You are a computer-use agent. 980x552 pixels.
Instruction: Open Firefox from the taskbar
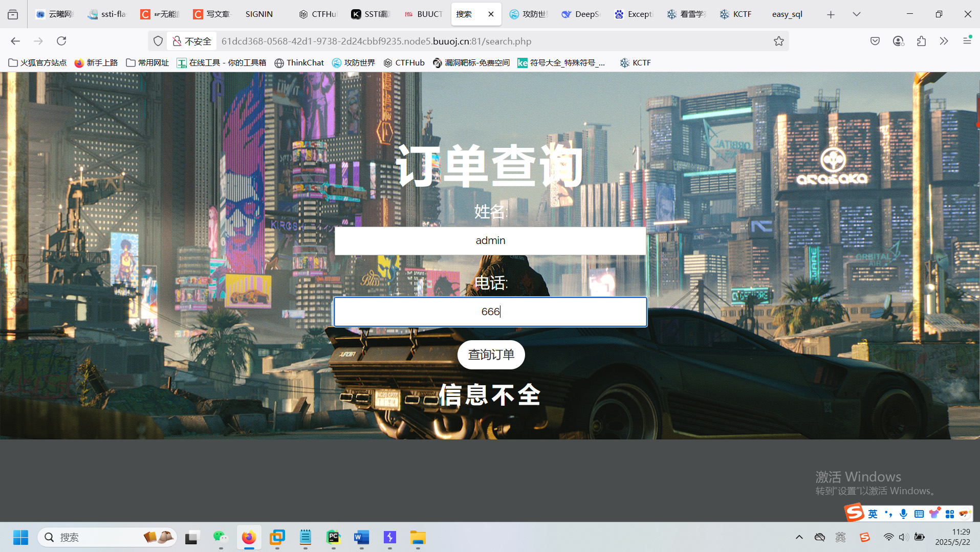tap(249, 537)
